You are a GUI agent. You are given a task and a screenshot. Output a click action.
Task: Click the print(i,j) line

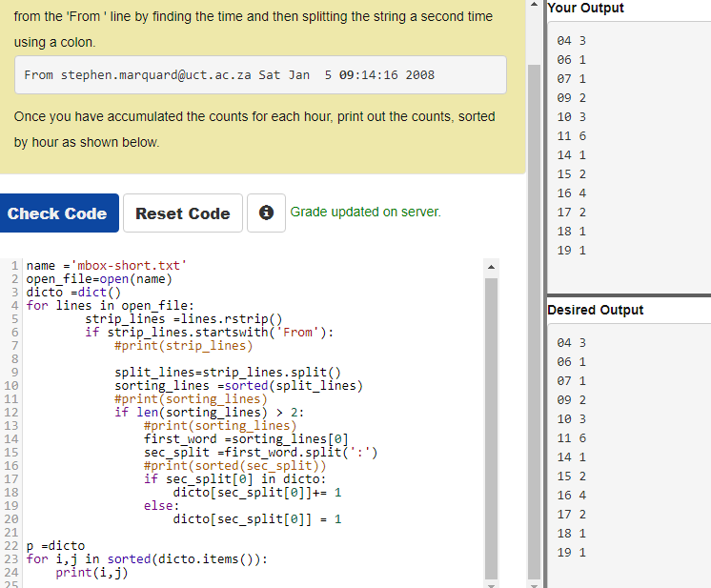click(x=92, y=572)
